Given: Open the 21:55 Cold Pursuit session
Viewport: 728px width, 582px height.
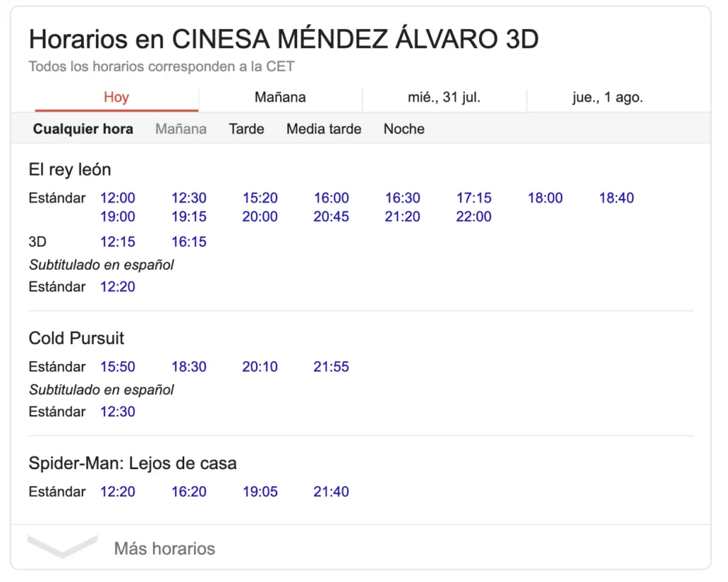Looking at the screenshot, I should [331, 367].
